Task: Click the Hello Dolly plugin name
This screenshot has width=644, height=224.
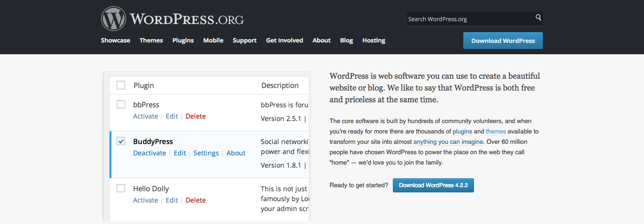Action: pyautogui.click(x=151, y=189)
